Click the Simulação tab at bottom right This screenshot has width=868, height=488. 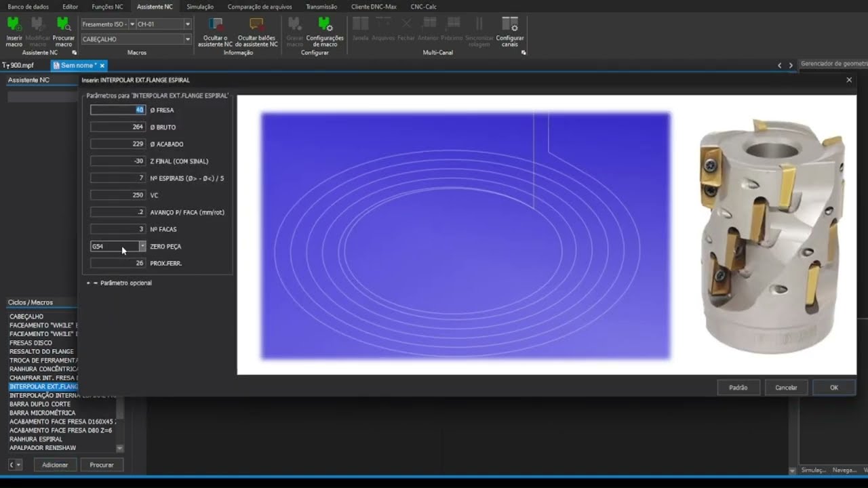(813, 470)
